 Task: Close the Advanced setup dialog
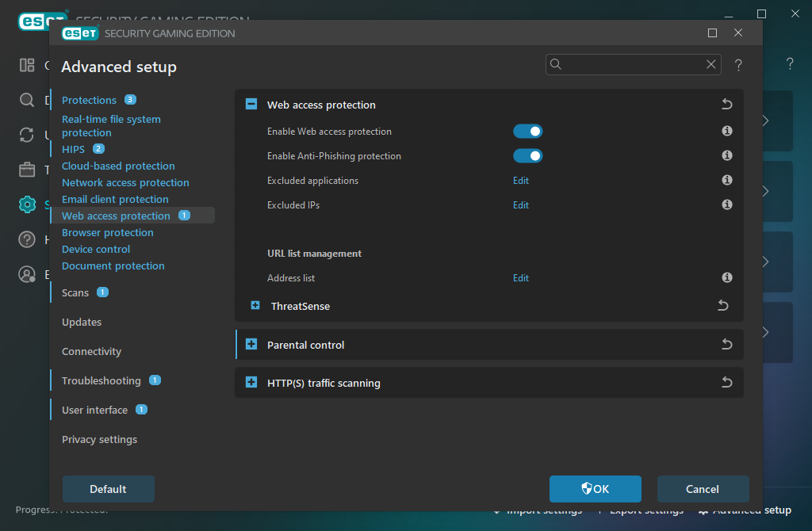click(738, 32)
